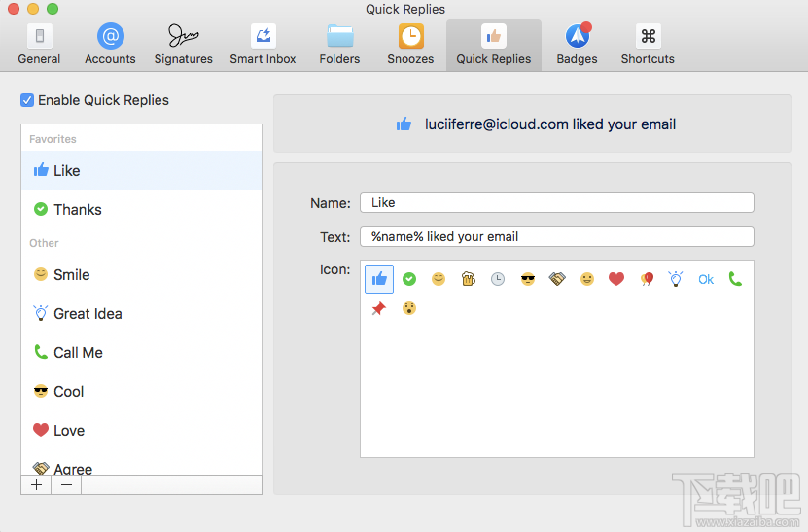Choose the red heart icon in picker

[x=616, y=279]
